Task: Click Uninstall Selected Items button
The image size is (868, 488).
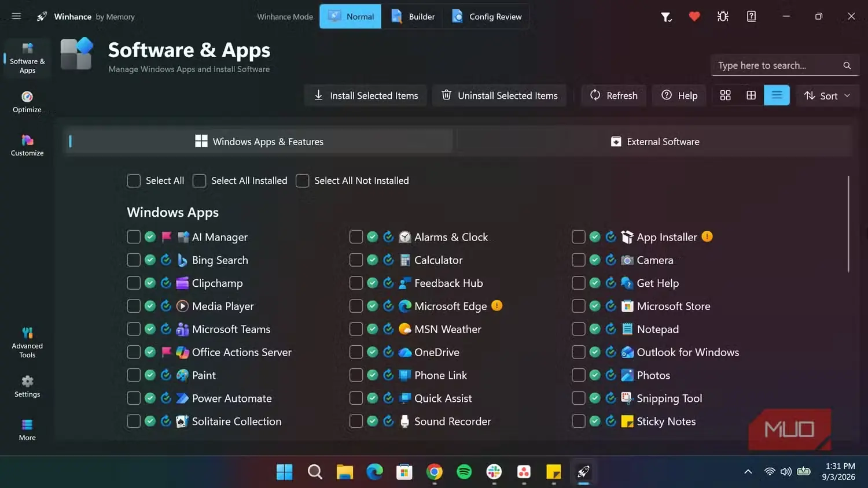Action: pyautogui.click(x=499, y=95)
